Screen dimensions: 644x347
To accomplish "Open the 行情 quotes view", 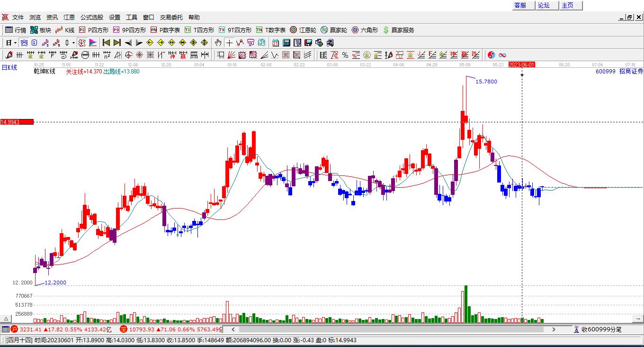I will 15,30.
